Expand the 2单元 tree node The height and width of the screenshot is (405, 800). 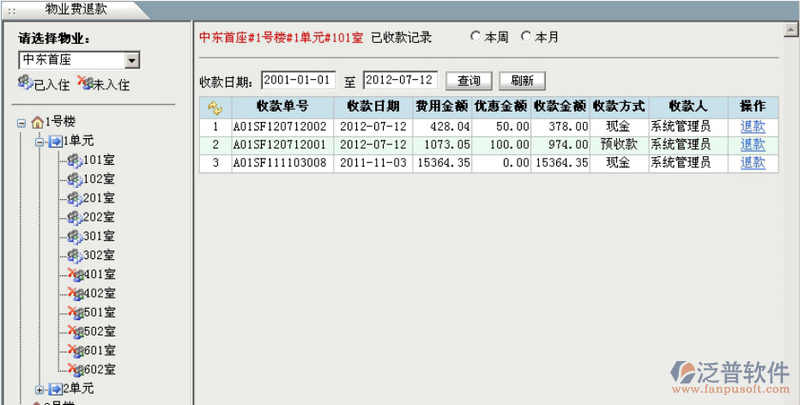click(x=39, y=390)
